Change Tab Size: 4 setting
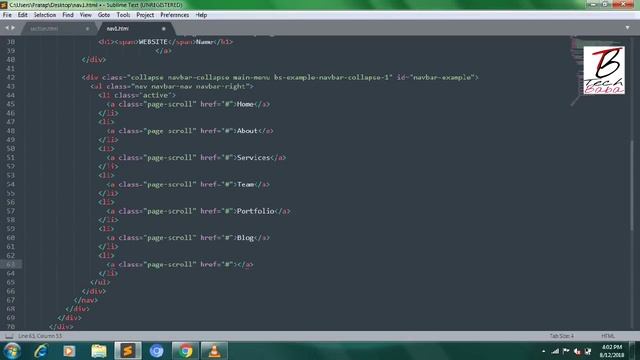The height and width of the screenshot is (360, 640). [x=561, y=336]
